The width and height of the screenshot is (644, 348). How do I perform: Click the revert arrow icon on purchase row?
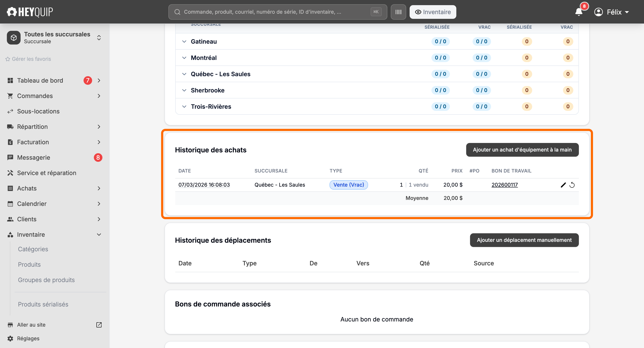pyautogui.click(x=572, y=185)
